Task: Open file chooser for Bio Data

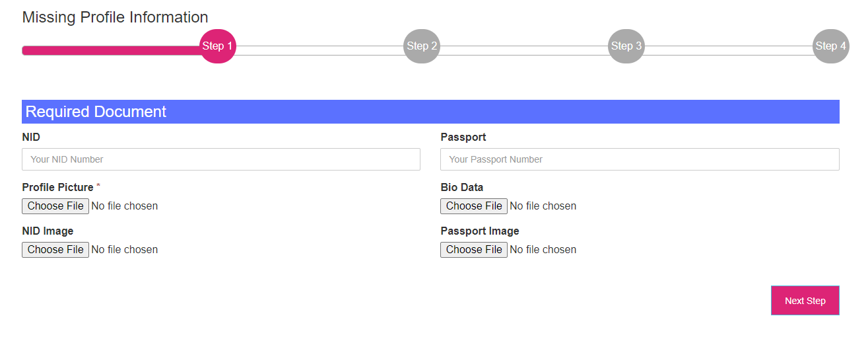Action: [474, 206]
